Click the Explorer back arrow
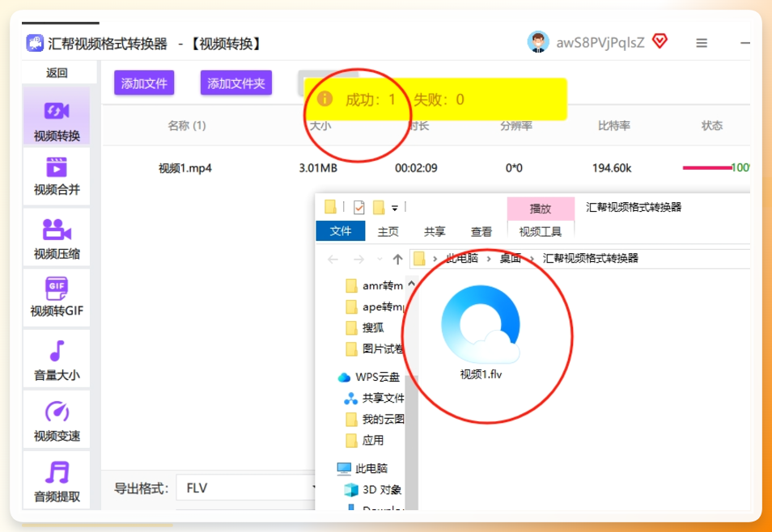Screen dimensions: 772x532 (x=333, y=259)
